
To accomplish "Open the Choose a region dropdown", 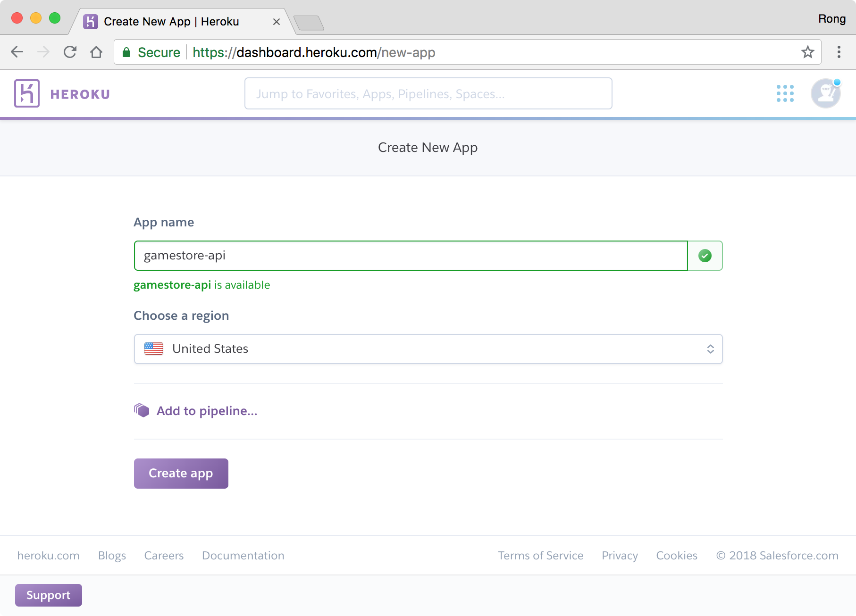I will tap(428, 349).
